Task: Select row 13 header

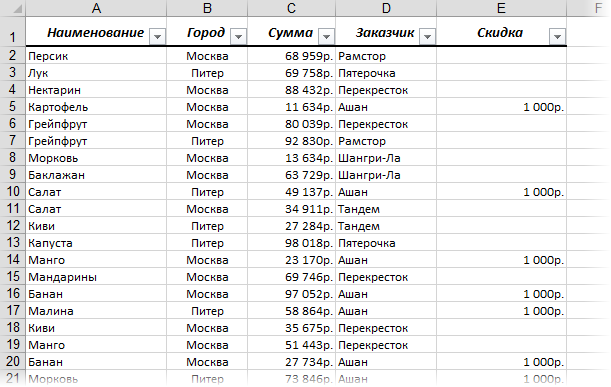Action: 13,242
